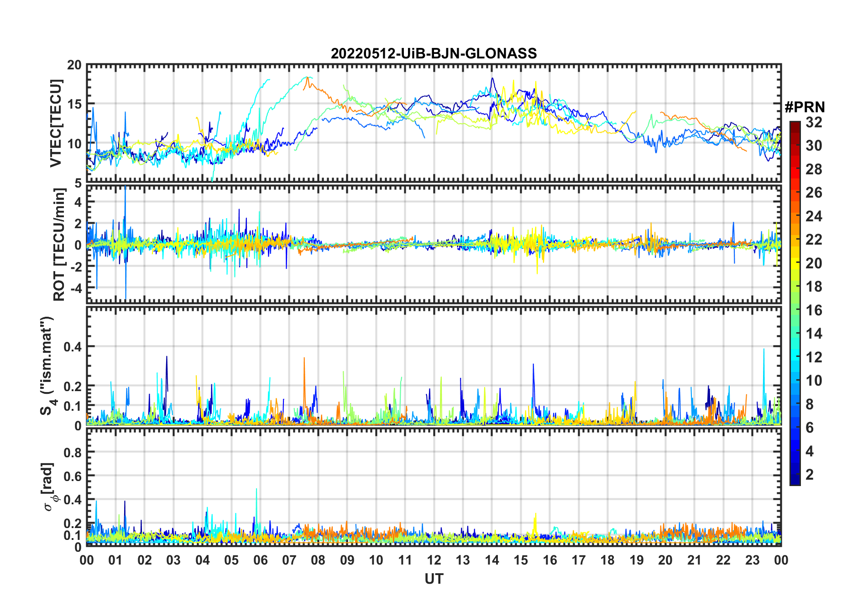Click colorbar tick label 12
Screen dimensions: 868x607
tap(814, 357)
